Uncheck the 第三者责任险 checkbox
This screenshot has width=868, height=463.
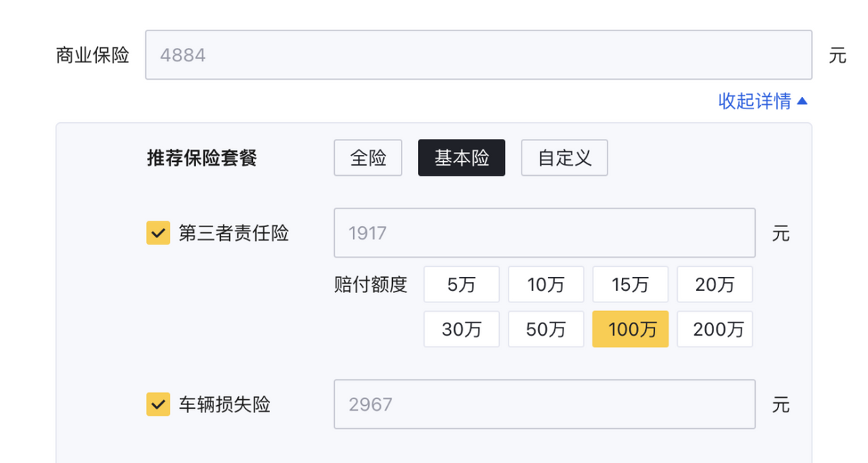pyautogui.click(x=158, y=234)
